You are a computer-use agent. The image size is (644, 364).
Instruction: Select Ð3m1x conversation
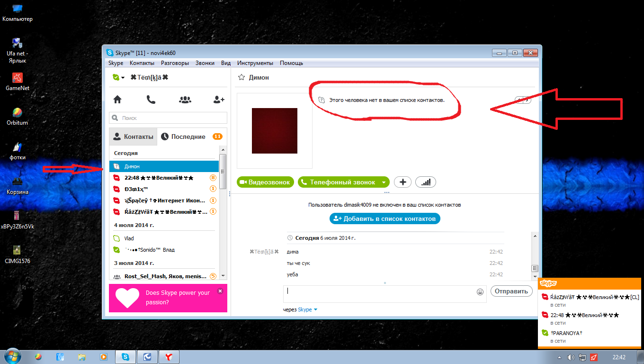(164, 189)
